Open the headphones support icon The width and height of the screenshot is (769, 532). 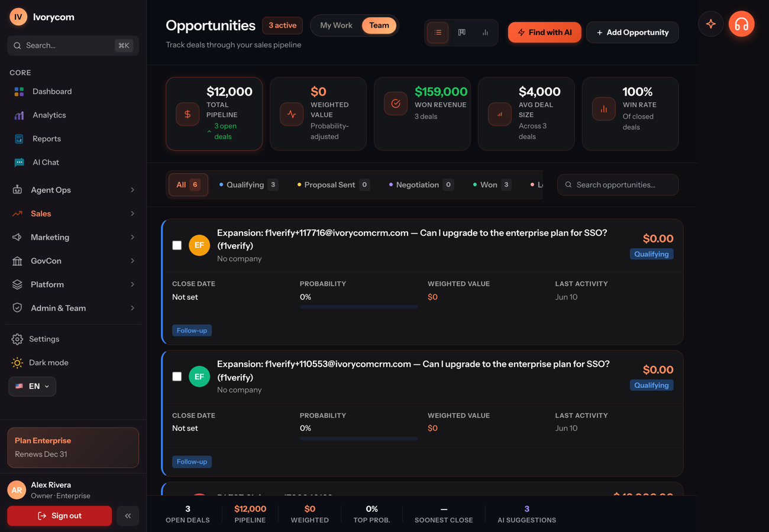click(741, 24)
